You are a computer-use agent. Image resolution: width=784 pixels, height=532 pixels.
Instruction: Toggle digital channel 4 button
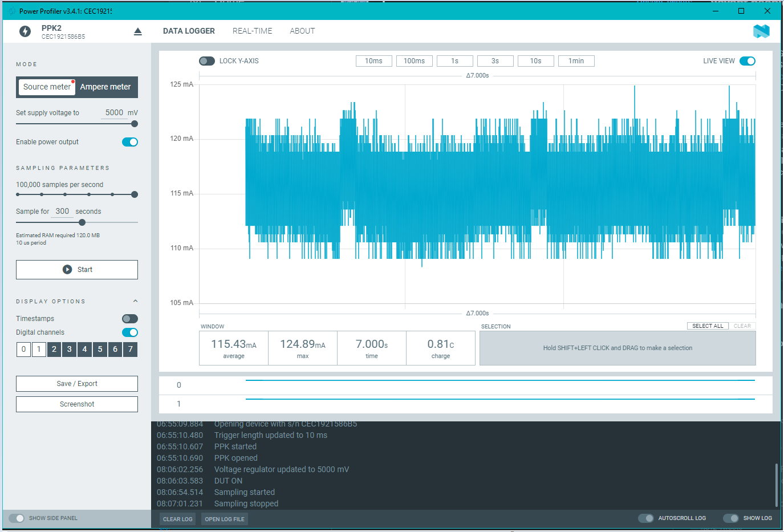pyautogui.click(x=84, y=350)
